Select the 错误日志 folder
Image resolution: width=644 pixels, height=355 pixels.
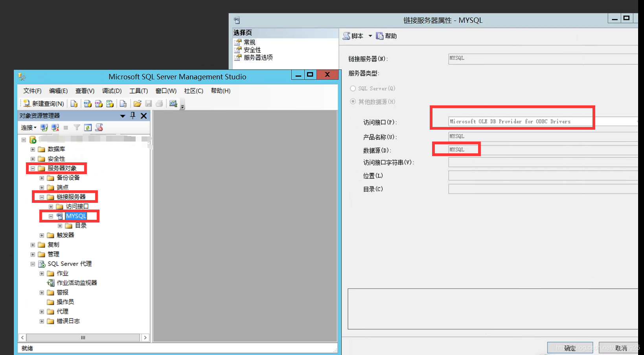[68, 321]
